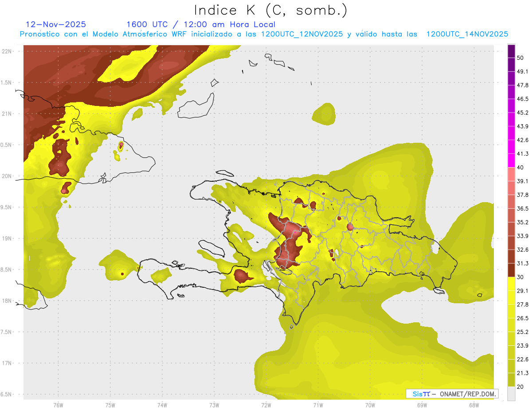Click the 18N latitude axis label
Screen dimensions: 532x411
(8, 301)
